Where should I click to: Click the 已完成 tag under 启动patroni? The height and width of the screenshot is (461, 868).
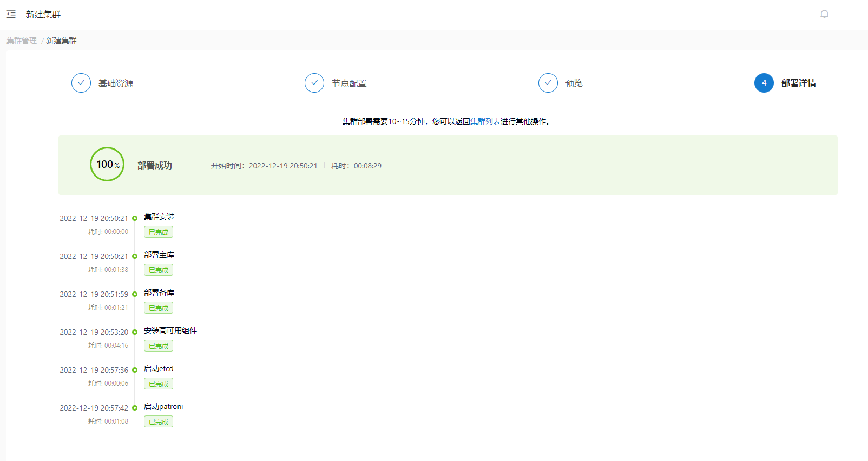pos(159,421)
